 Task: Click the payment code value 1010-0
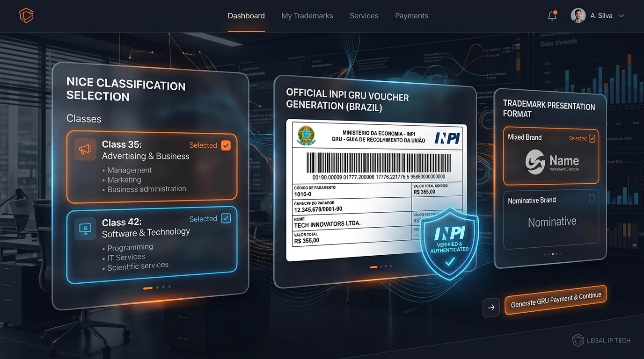point(303,194)
